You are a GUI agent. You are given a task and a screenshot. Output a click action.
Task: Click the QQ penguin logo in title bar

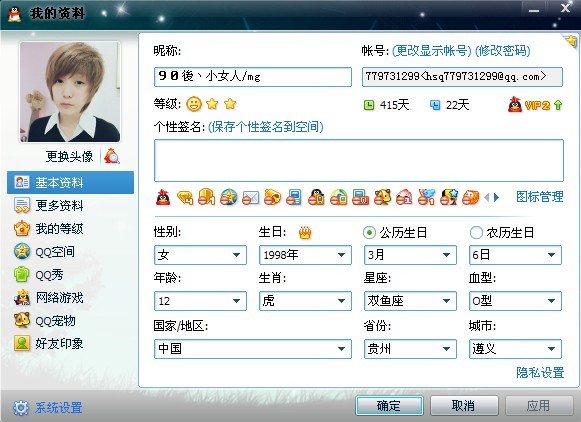pos(14,14)
